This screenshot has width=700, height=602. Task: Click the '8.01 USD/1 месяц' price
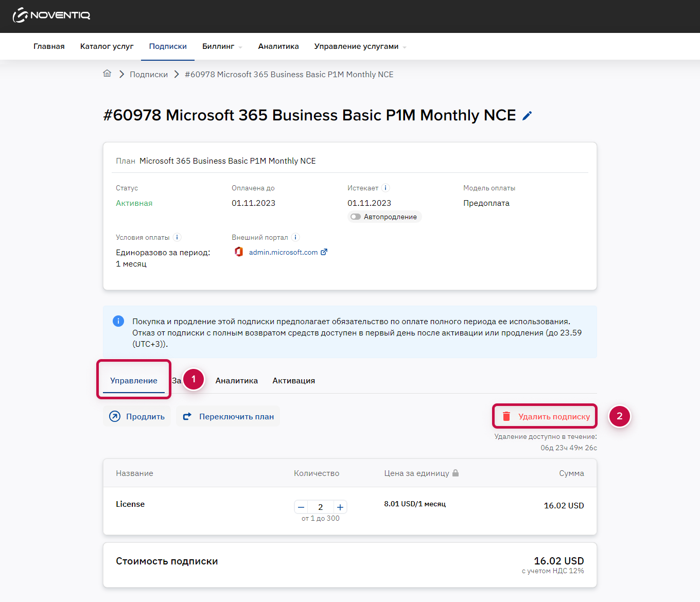415,504
